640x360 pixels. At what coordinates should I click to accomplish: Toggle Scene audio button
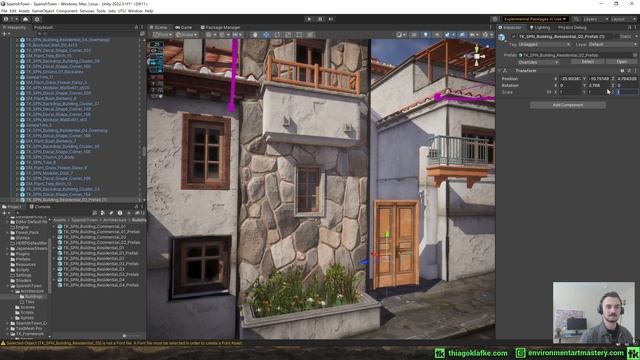[437, 35]
